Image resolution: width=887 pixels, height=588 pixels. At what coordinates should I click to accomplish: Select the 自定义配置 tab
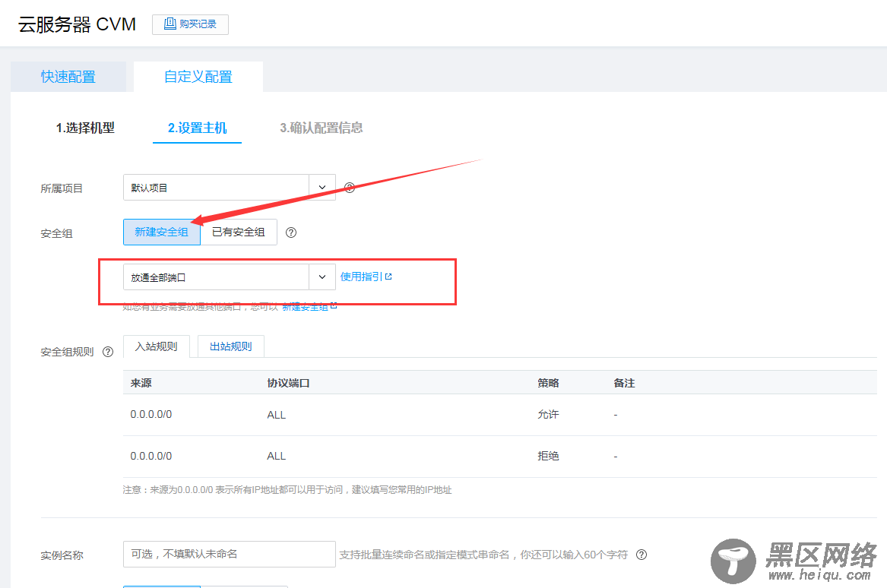click(198, 77)
